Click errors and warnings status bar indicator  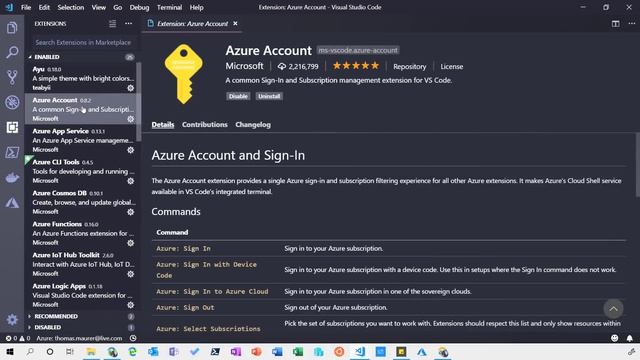pos(18,338)
